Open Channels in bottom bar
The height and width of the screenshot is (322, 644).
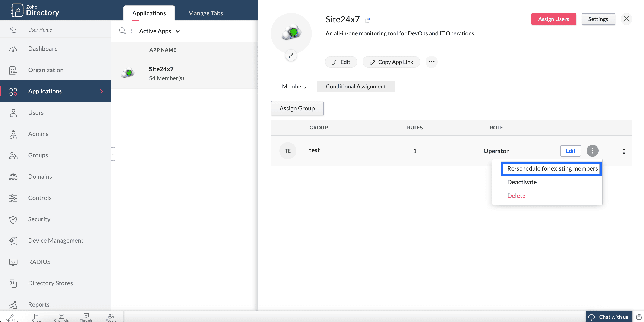(x=61, y=317)
